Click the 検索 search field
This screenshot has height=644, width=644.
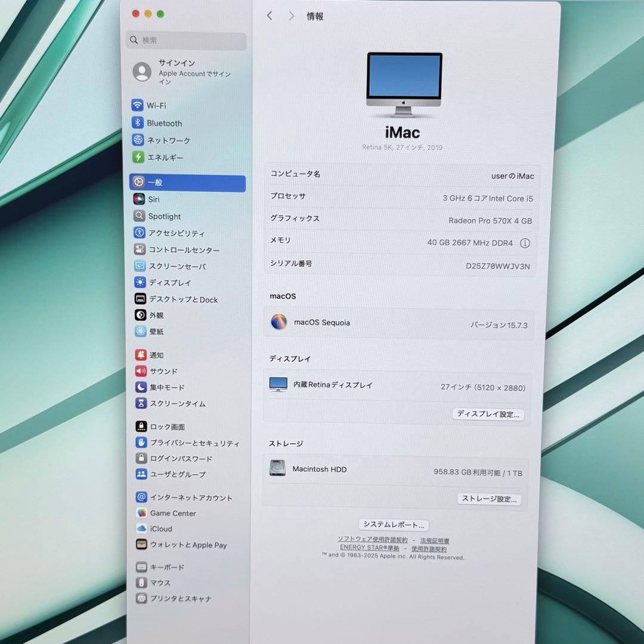186,41
